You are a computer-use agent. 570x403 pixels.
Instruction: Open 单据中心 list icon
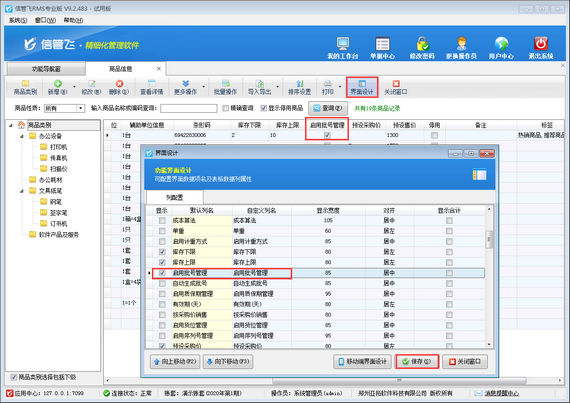click(382, 44)
